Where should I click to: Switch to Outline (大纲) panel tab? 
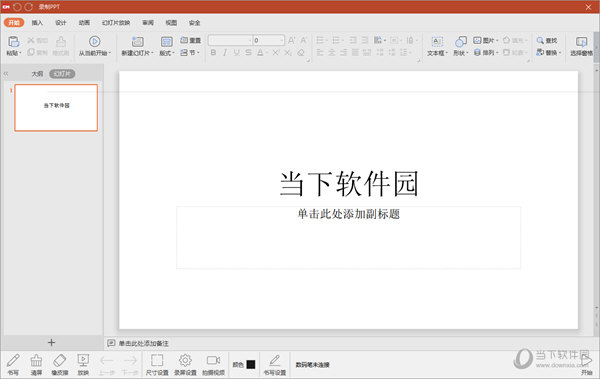pyautogui.click(x=37, y=74)
